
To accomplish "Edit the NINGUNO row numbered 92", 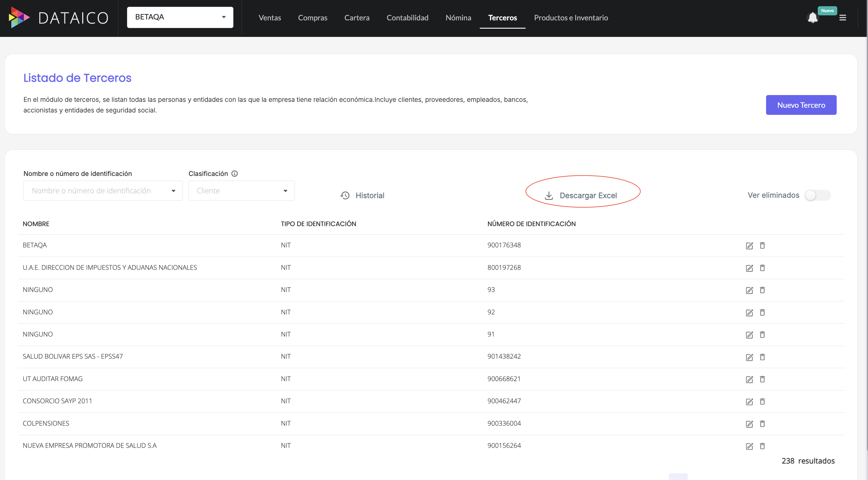I will (x=750, y=313).
